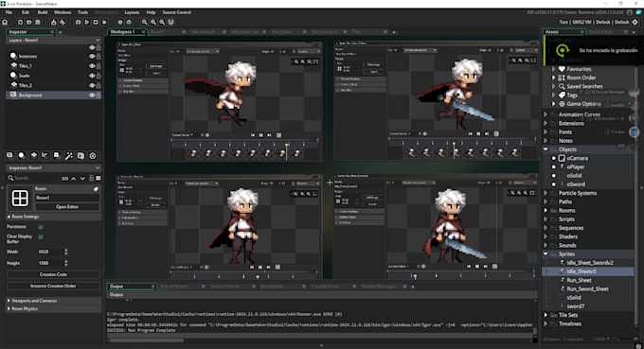The image size is (644, 349).
Task: Delete the selected layer
Action: pos(93,155)
